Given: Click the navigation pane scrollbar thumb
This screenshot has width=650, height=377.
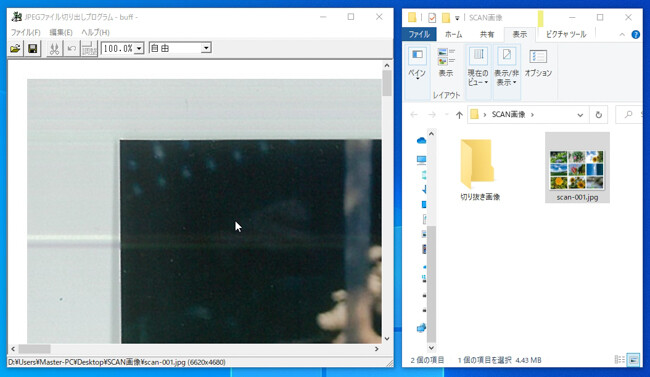Looking at the screenshot, I should [x=431, y=284].
